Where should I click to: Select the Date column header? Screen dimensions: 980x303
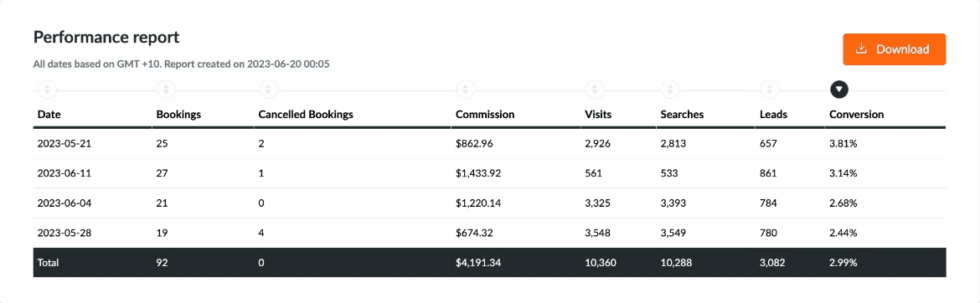(x=49, y=115)
